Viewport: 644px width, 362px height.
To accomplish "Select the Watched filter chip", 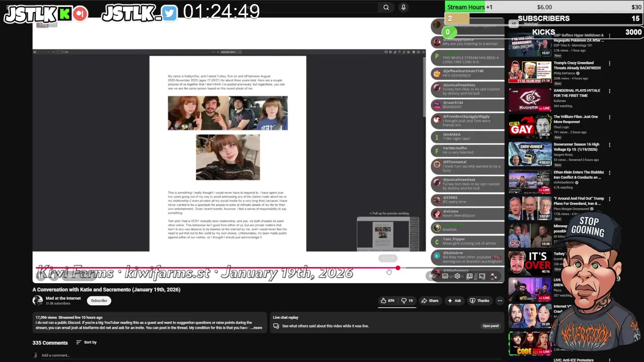I will point(531,24).
